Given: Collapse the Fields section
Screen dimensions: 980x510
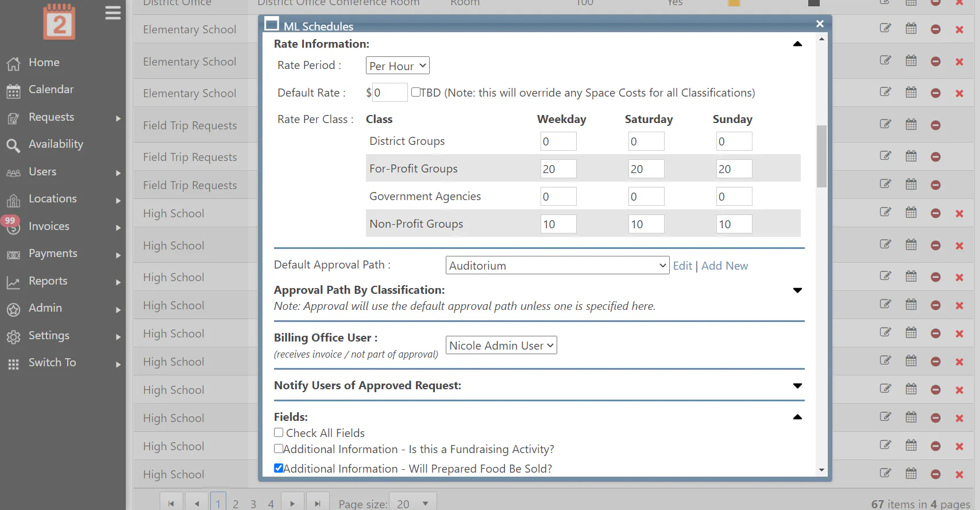Looking at the screenshot, I should [797, 417].
